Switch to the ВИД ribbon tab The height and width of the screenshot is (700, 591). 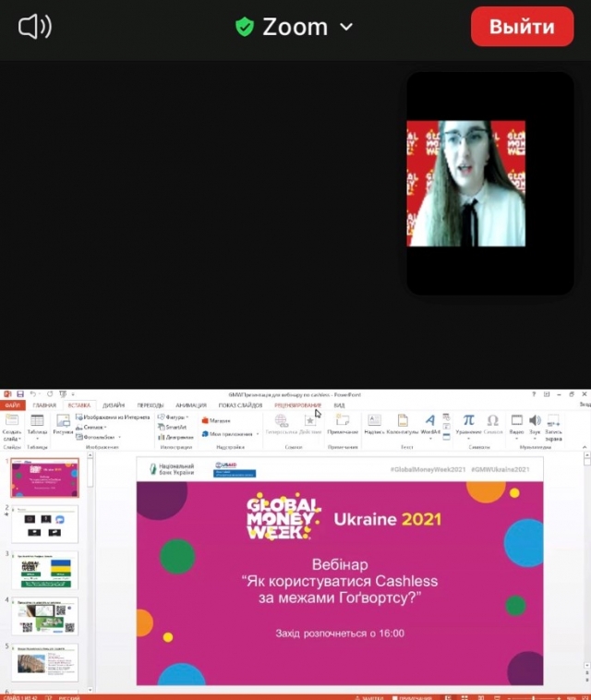[339, 405]
